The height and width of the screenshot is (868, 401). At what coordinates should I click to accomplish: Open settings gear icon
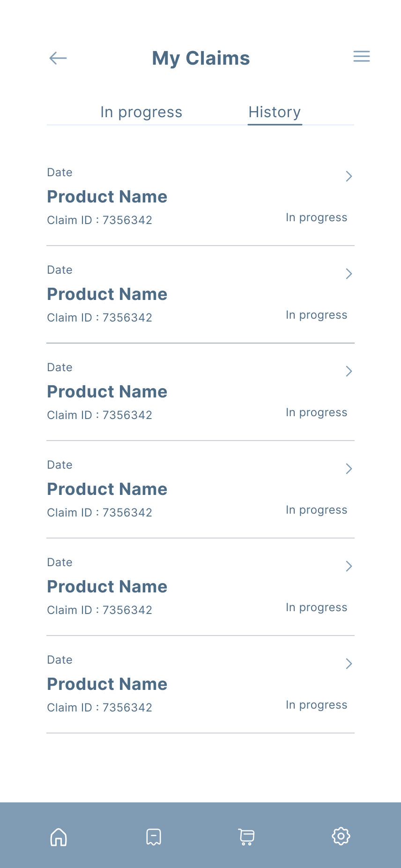click(x=341, y=836)
